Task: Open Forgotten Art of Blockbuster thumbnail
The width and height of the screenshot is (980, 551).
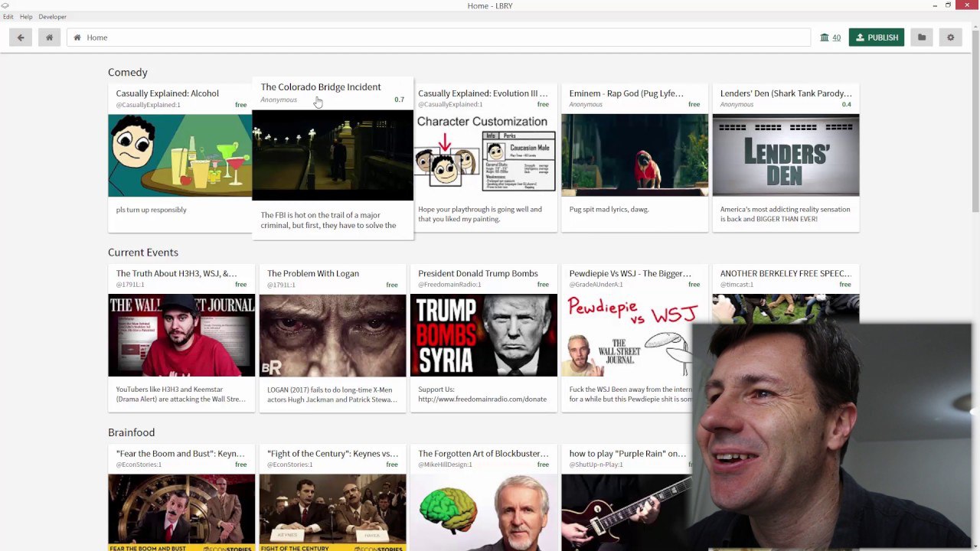Action: tap(484, 512)
